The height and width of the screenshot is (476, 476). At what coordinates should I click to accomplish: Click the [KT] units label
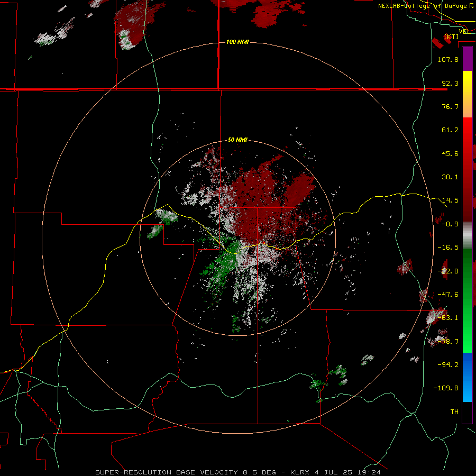[x=451, y=36]
